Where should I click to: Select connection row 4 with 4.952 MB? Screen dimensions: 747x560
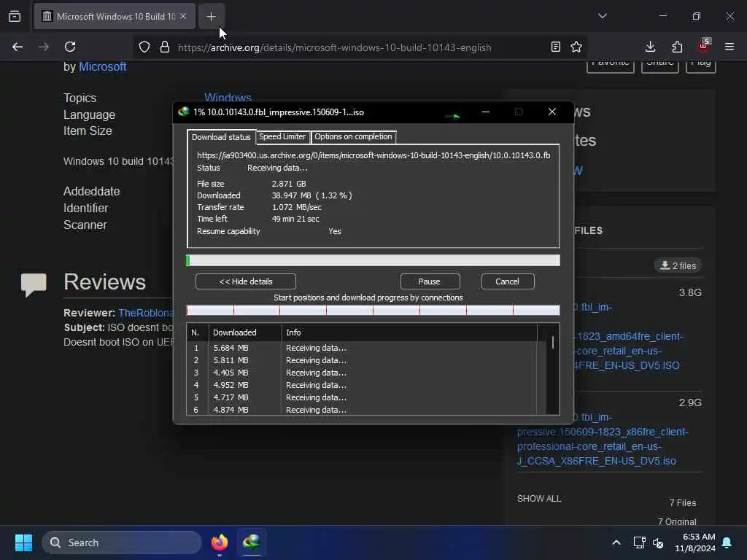coord(362,385)
